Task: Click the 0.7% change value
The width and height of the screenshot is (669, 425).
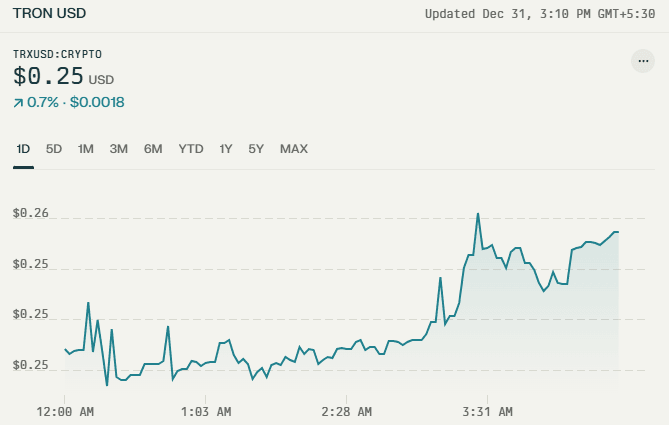Action: click(43, 102)
